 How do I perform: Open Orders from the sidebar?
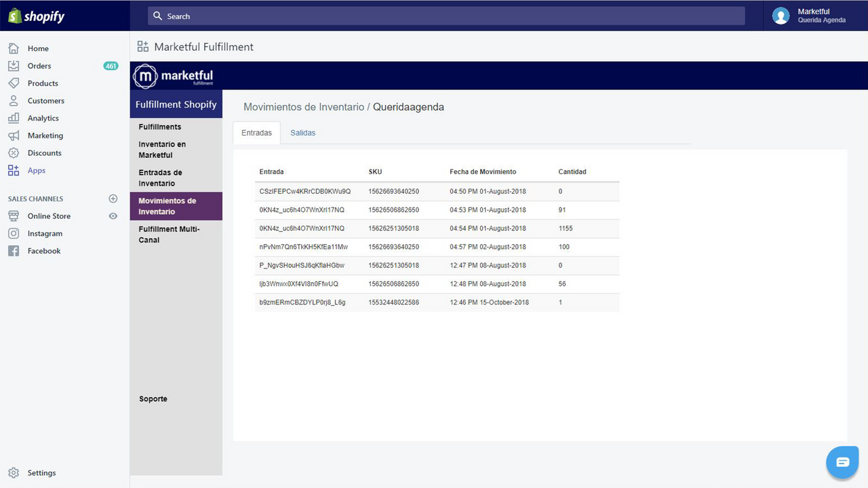click(x=39, y=66)
